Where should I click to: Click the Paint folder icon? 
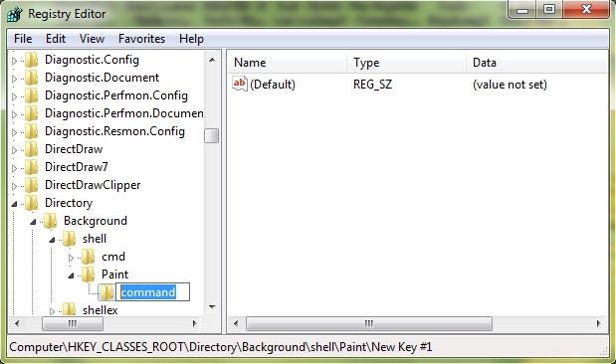tap(88, 274)
